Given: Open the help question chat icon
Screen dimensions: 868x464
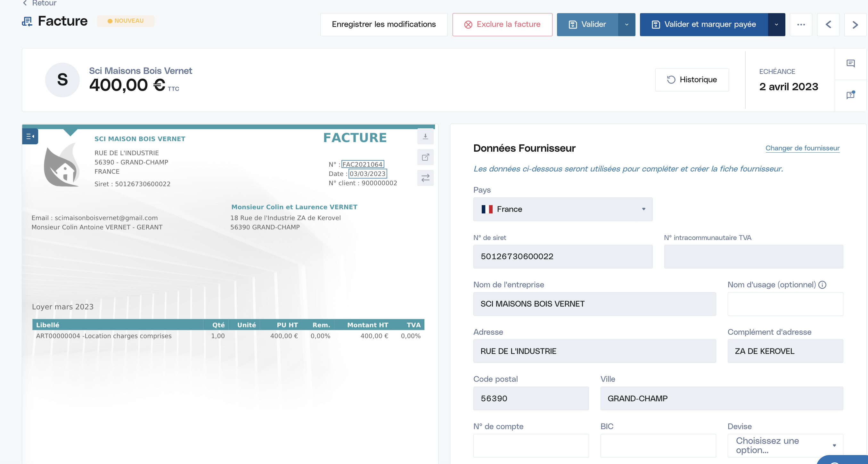Looking at the screenshot, I should (850, 95).
